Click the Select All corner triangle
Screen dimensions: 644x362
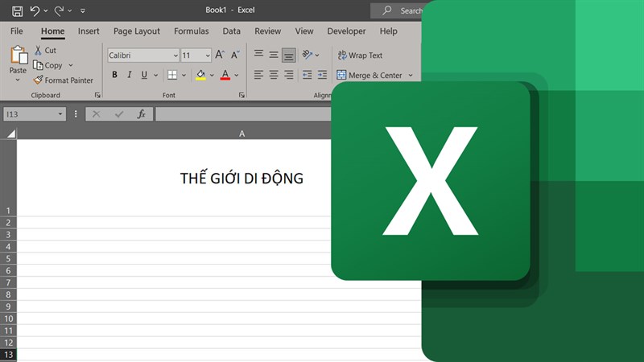[x=11, y=134]
